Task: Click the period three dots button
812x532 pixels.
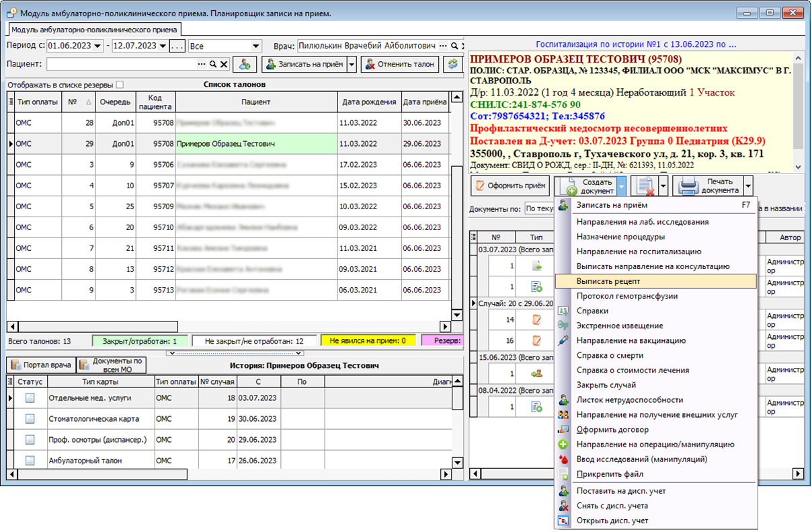Action: tap(177, 46)
